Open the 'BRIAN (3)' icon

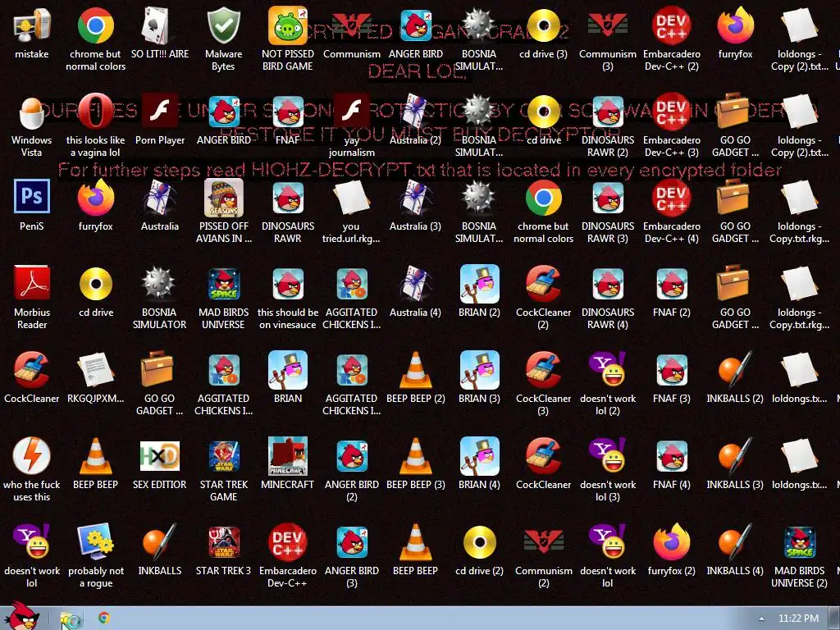[x=479, y=370]
